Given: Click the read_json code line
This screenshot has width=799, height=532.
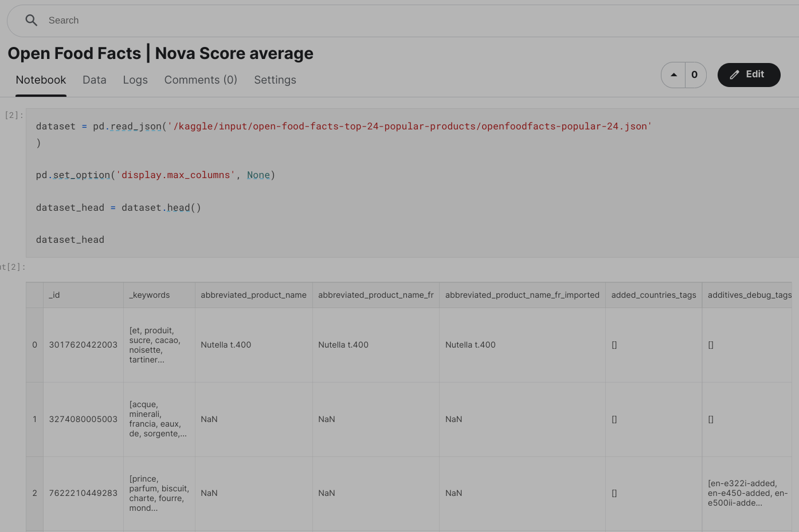Looking at the screenshot, I should [x=344, y=127].
